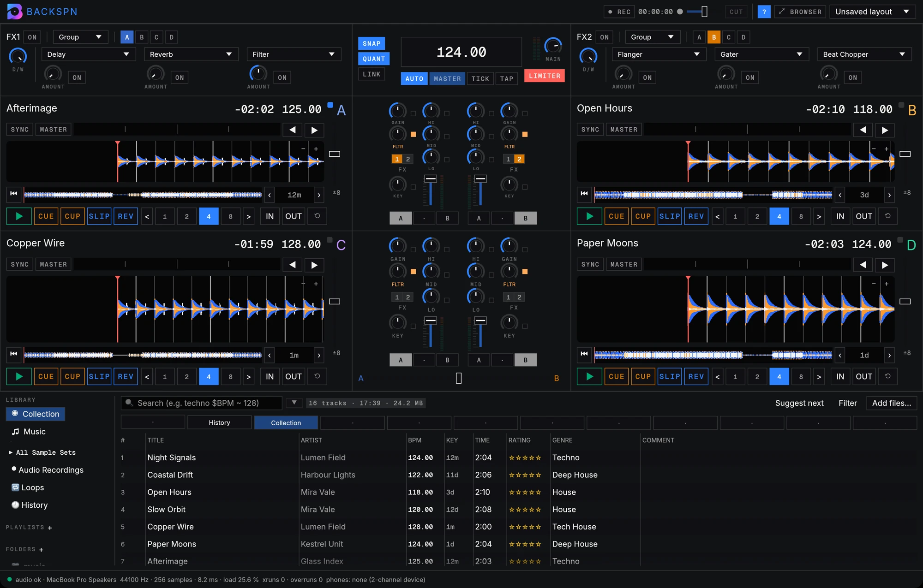Adjust deck A channel volume fader

click(431, 179)
